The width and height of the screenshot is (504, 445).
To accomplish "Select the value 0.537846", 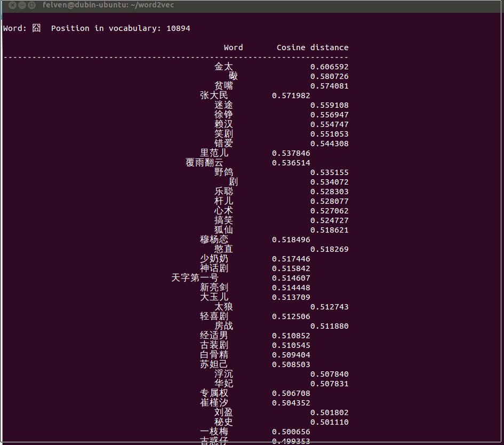I will click(x=291, y=153).
